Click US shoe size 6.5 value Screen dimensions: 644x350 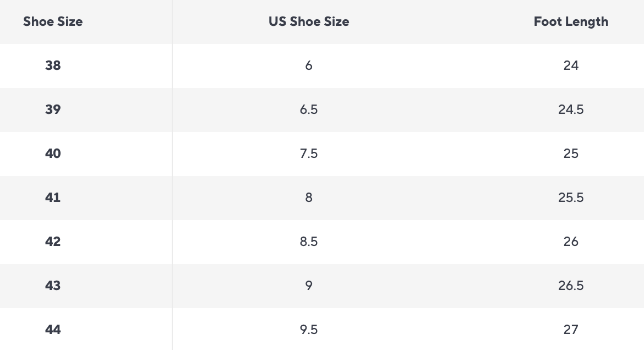309,110
